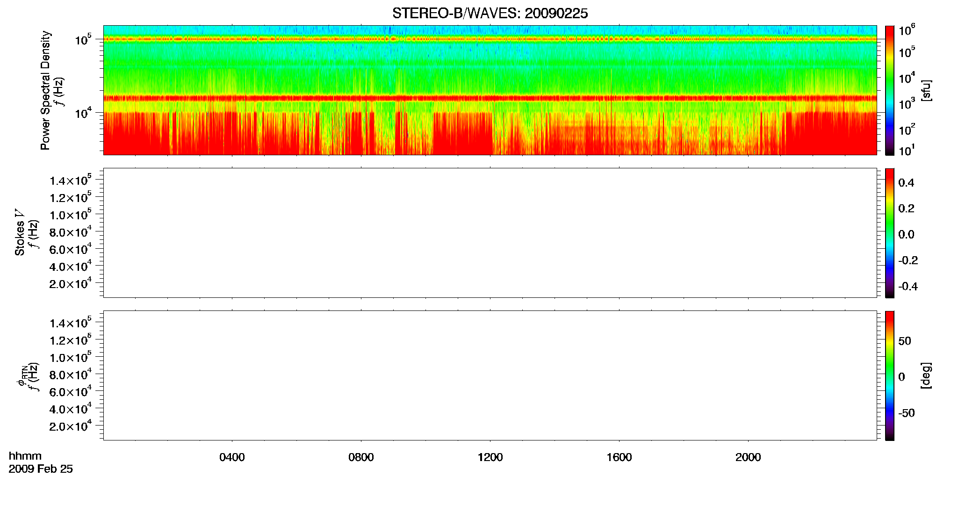Click inside the empty phi RTN panel
The width and height of the screenshot is (980, 505).
coord(490,375)
